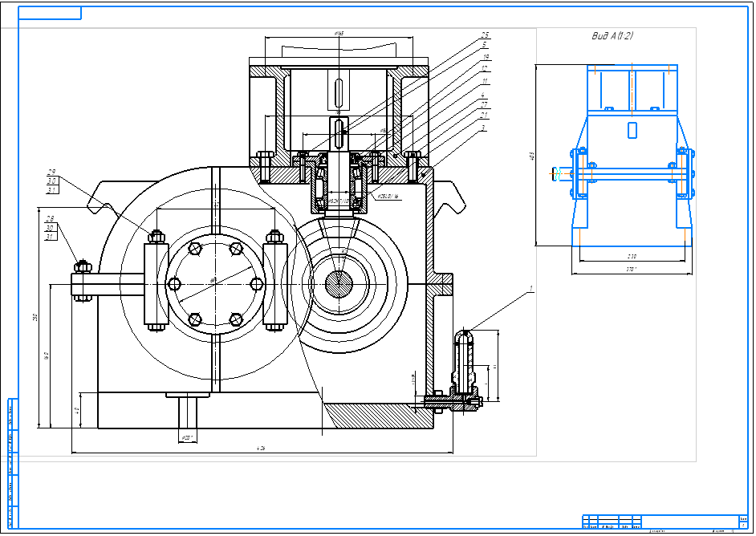
Task: Select the nut on the left flange end
Action: [83, 266]
